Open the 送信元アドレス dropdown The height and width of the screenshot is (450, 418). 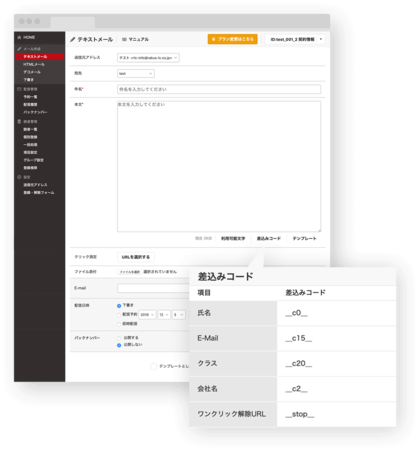[148, 58]
